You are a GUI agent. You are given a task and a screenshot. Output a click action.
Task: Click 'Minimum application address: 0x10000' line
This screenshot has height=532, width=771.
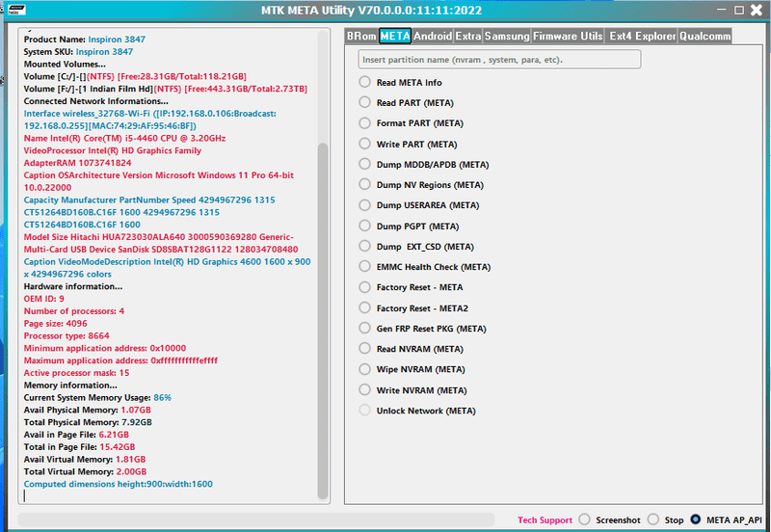(x=105, y=348)
